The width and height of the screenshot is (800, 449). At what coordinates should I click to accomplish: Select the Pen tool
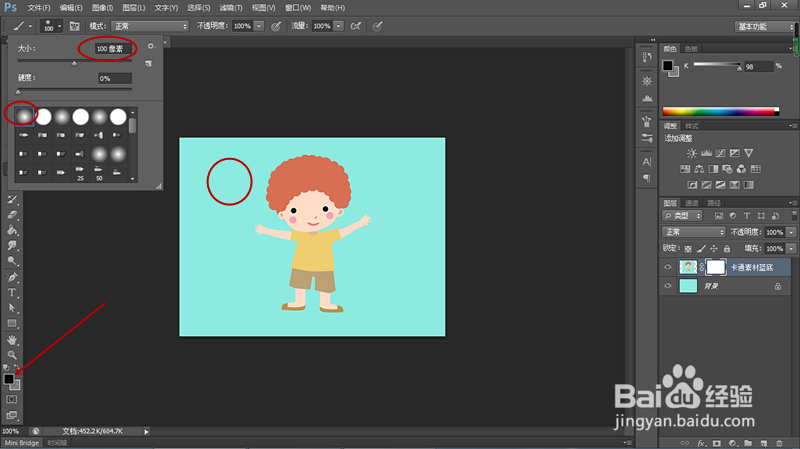[12, 277]
